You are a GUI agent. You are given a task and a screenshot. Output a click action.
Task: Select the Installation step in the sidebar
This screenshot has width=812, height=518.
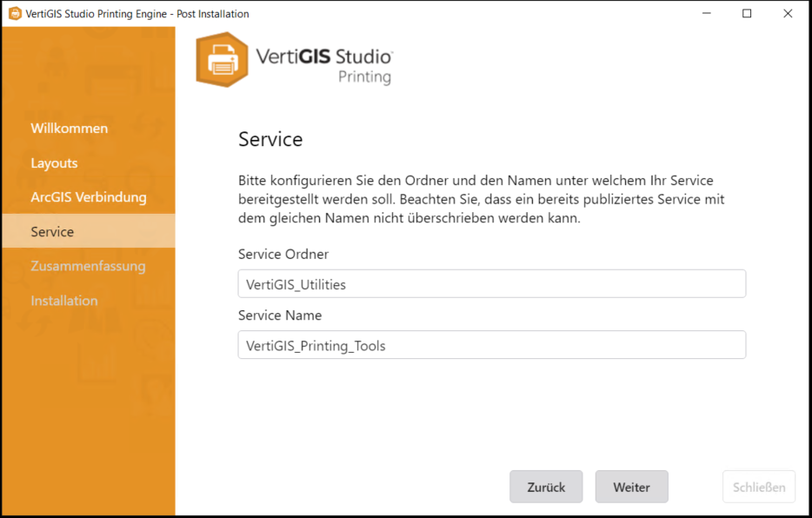[x=64, y=300]
